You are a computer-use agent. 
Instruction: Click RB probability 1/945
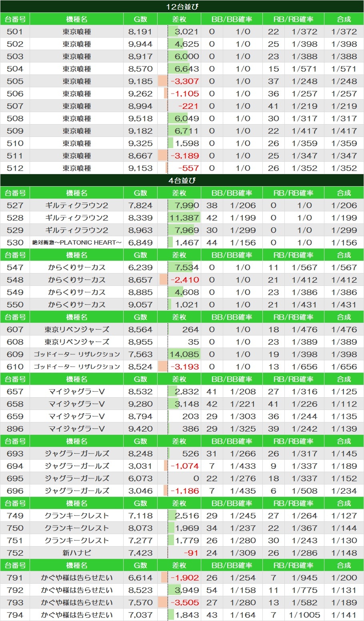304,578
